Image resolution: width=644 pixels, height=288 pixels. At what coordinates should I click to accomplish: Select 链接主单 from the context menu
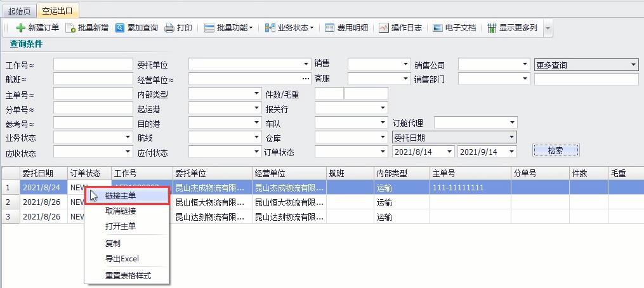click(x=121, y=195)
